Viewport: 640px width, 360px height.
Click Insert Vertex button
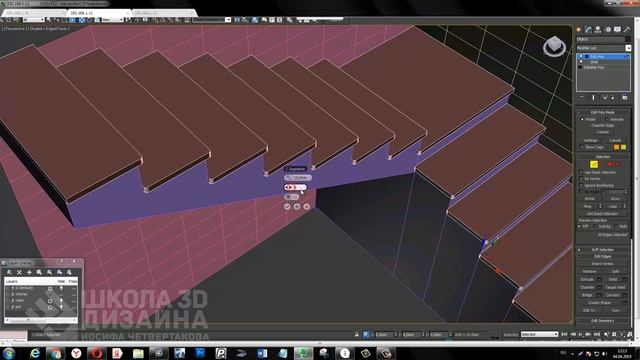(x=602, y=264)
